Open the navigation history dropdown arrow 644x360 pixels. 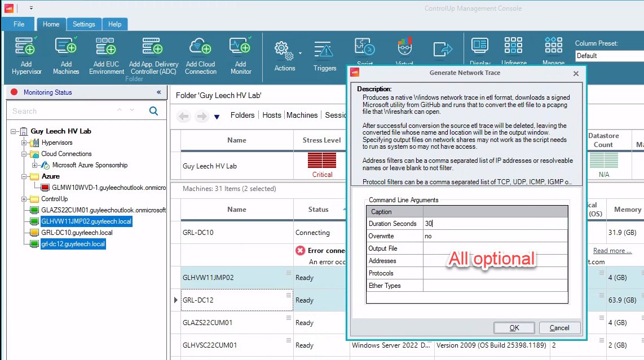[x=217, y=117]
